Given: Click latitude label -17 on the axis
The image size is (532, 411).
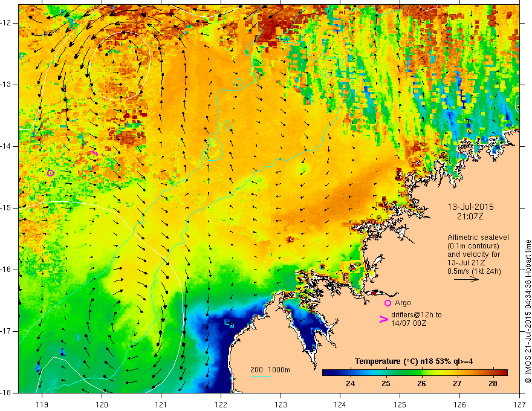Looking at the screenshot, I should (6, 331).
